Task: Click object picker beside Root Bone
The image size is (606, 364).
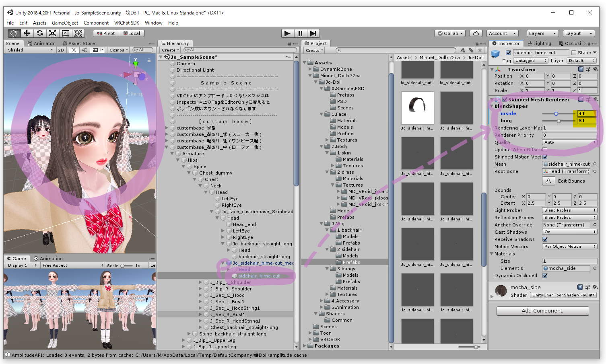Action: [x=595, y=171]
